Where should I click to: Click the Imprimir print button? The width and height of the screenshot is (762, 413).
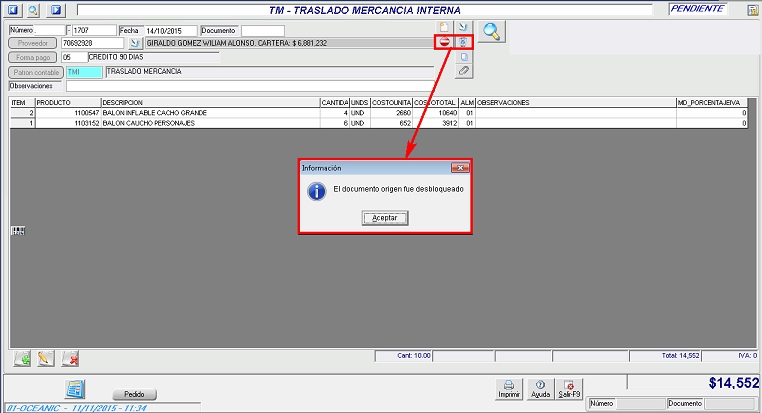(509, 389)
